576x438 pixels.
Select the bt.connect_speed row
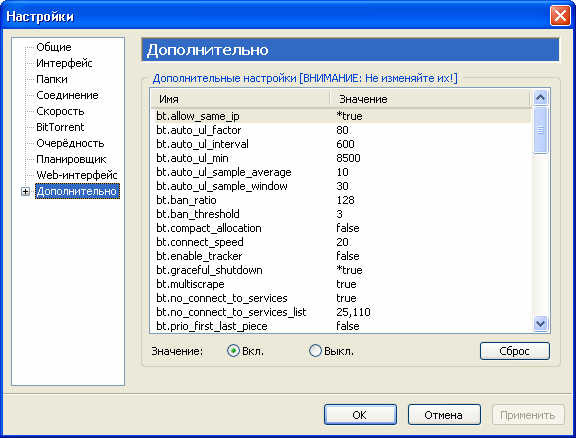pyautogui.click(x=341, y=242)
